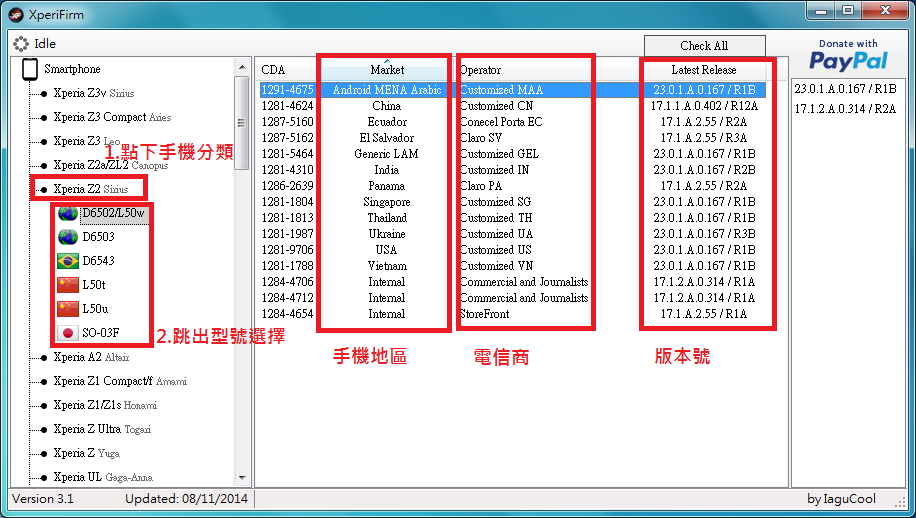Click the device tree scrollbar thumb
Image resolution: width=916 pixels, height=518 pixels.
coord(242,123)
